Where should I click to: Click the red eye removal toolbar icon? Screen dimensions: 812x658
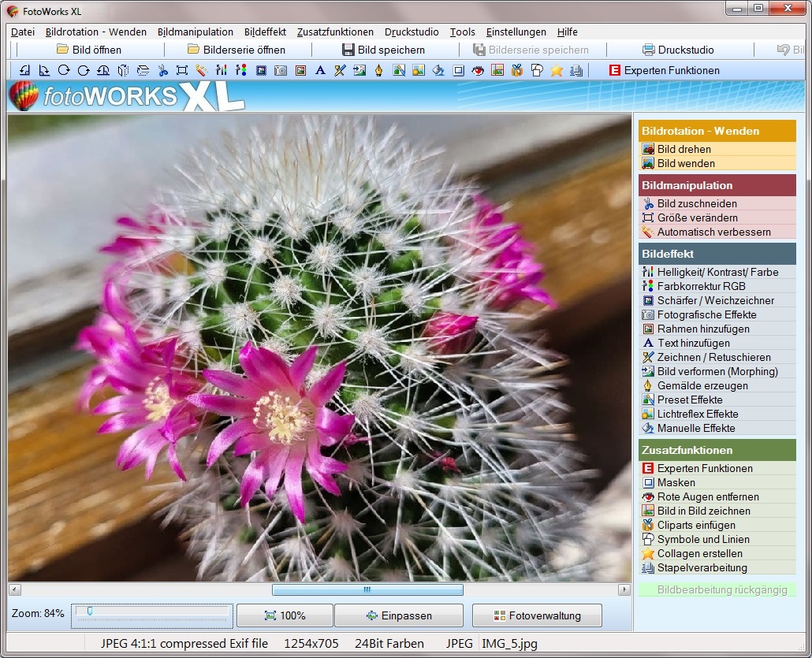478,70
